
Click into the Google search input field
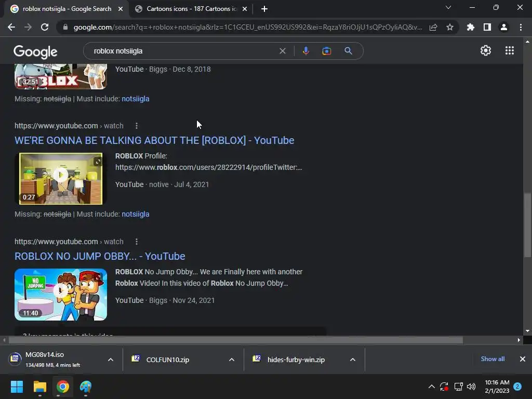coord(183,51)
